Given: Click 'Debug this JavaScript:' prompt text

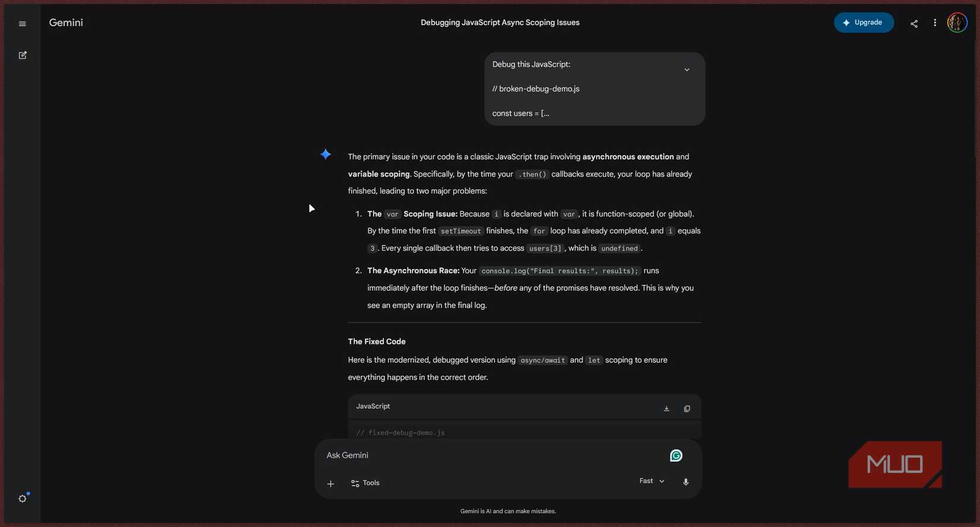Looking at the screenshot, I should tap(531, 64).
